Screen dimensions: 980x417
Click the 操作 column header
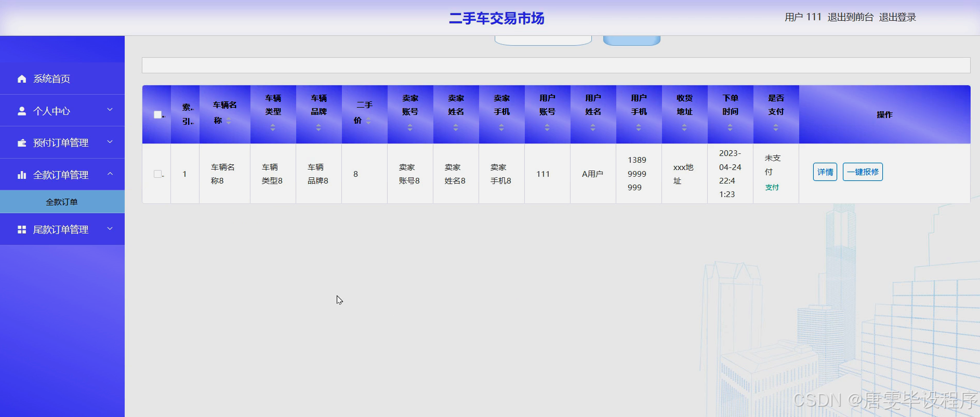(884, 114)
